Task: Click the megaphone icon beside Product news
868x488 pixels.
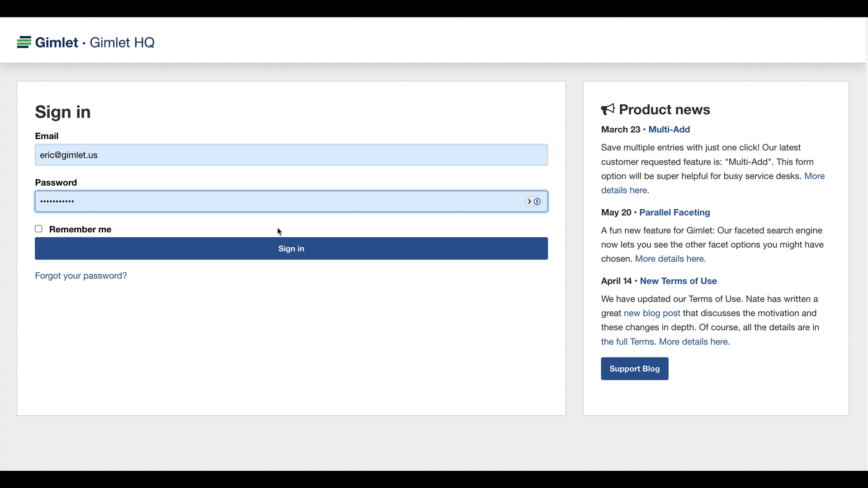Action: [x=608, y=109]
